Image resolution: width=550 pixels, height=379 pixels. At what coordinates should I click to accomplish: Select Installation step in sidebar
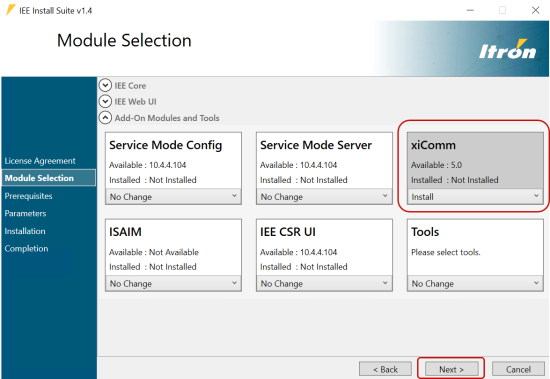pyautogui.click(x=25, y=231)
